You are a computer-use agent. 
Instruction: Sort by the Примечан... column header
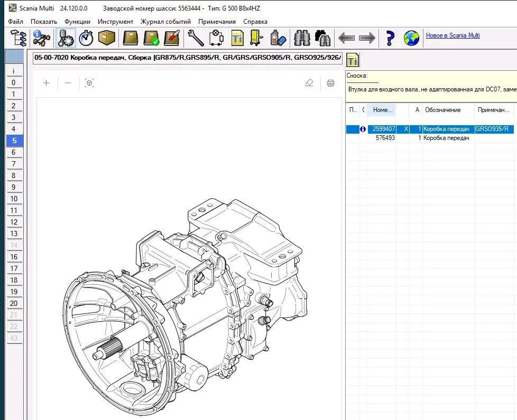point(494,110)
